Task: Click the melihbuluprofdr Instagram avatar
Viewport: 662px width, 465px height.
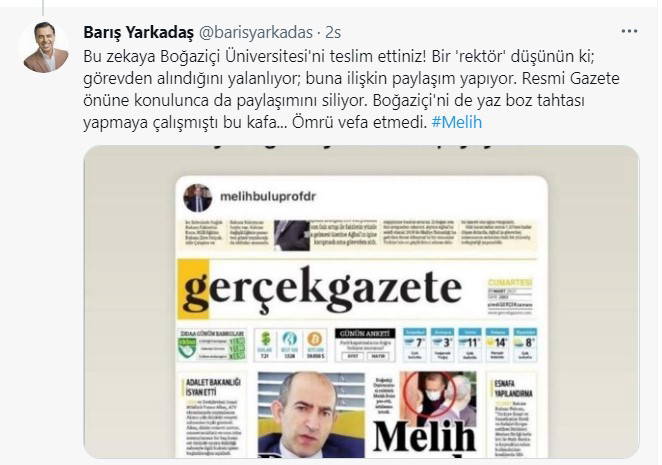Action: click(x=197, y=198)
